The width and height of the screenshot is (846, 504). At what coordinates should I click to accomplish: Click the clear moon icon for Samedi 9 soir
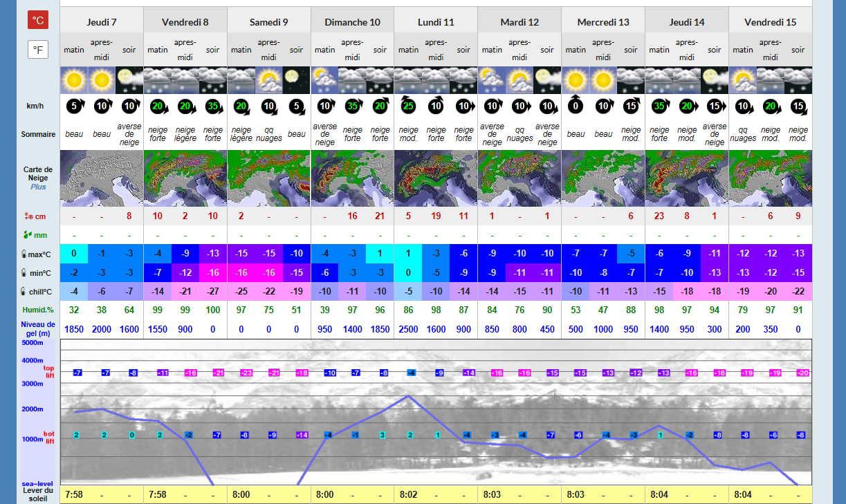click(297, 80)
